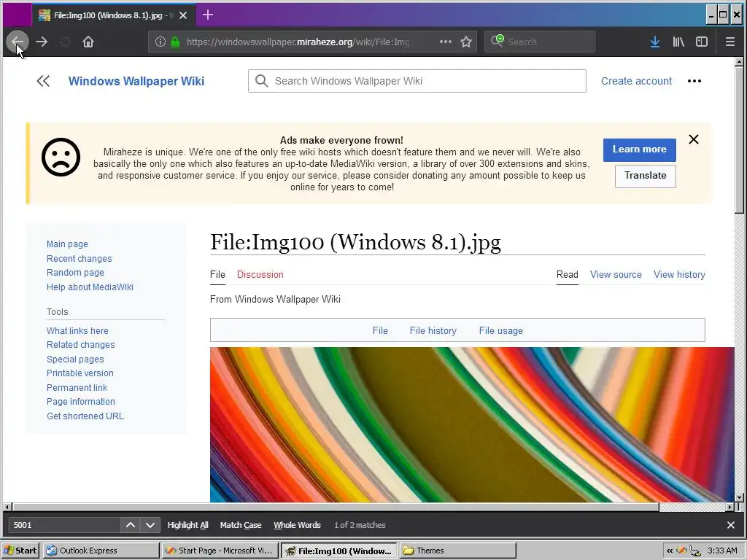Open the Firefox hamburger menu
The width and height of the screenshot is (747, 560).
(729, 42)
